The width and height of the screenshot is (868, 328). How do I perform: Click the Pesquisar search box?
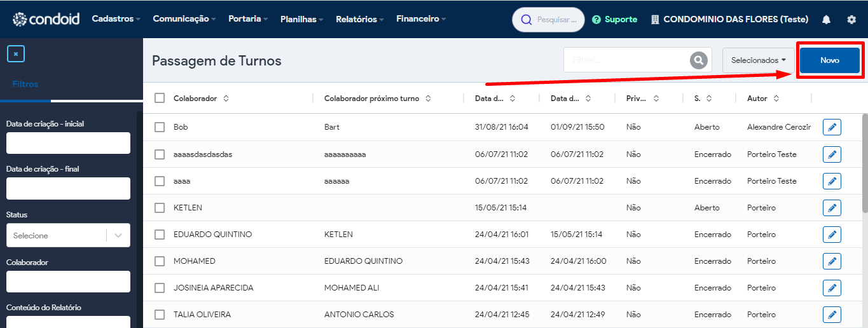click(548, 20)
